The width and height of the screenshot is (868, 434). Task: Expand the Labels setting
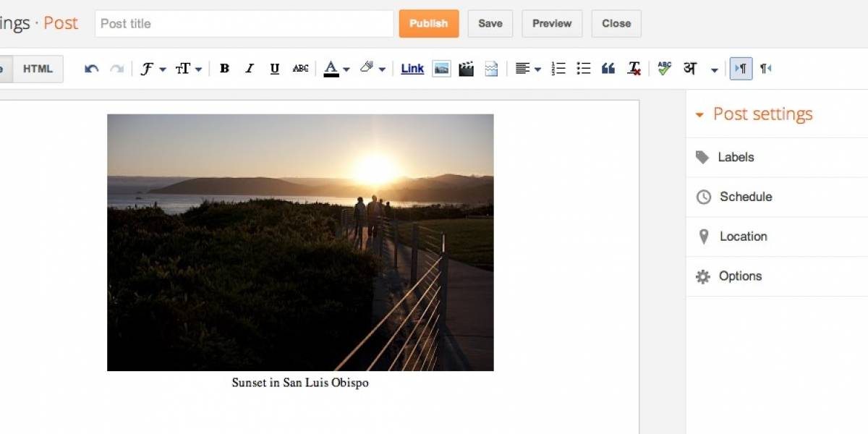(x=777, y=157)
